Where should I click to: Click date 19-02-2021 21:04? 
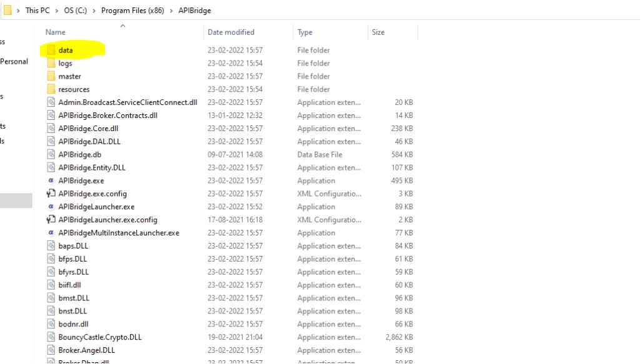pos(235,337)
